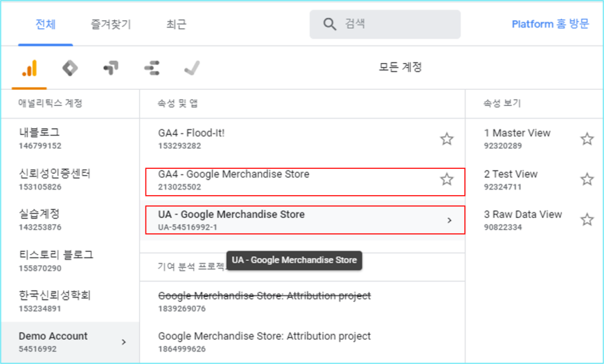Screen dimensions: 604x364
Task: Select the 한국신뢰성학회 account
Action: [70, 301]
